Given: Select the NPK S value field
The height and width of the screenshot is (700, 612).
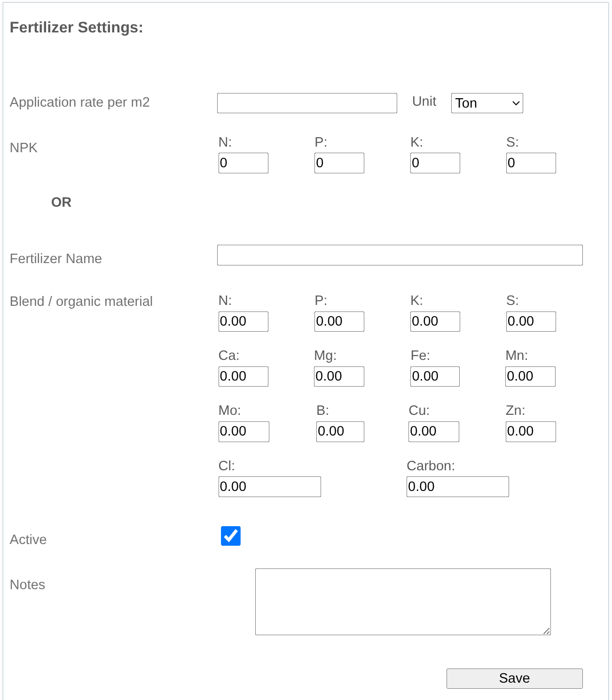Looking at the screenshot, I should [x=530, y=163].
